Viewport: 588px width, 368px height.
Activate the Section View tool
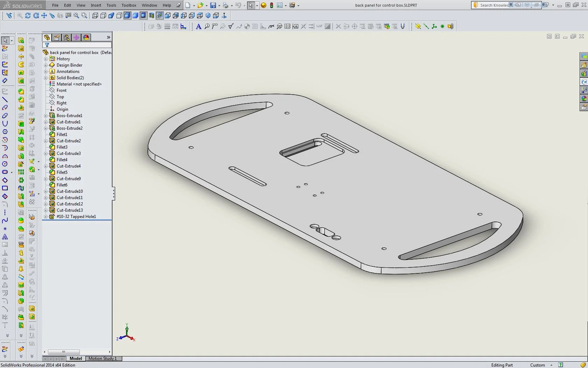151,15
